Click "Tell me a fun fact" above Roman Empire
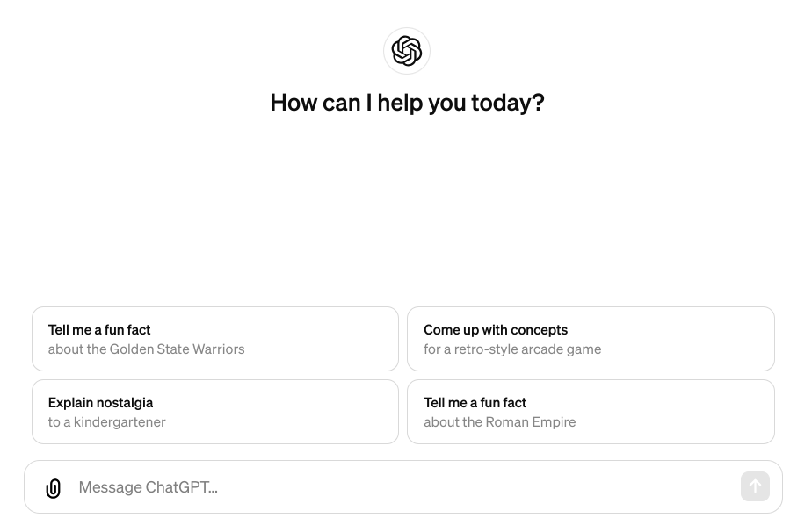The width and height of the screenshot is (812, 518). point(475,403)
